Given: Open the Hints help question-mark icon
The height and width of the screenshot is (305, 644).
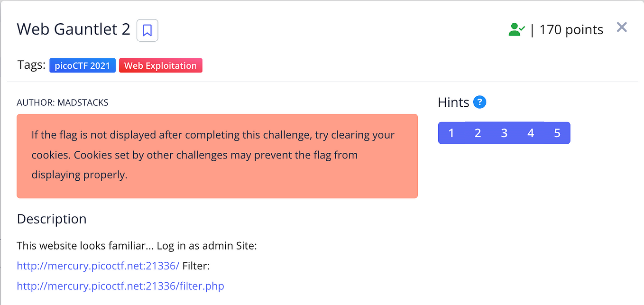Looking at the screenshot, I should click(480, 102).
